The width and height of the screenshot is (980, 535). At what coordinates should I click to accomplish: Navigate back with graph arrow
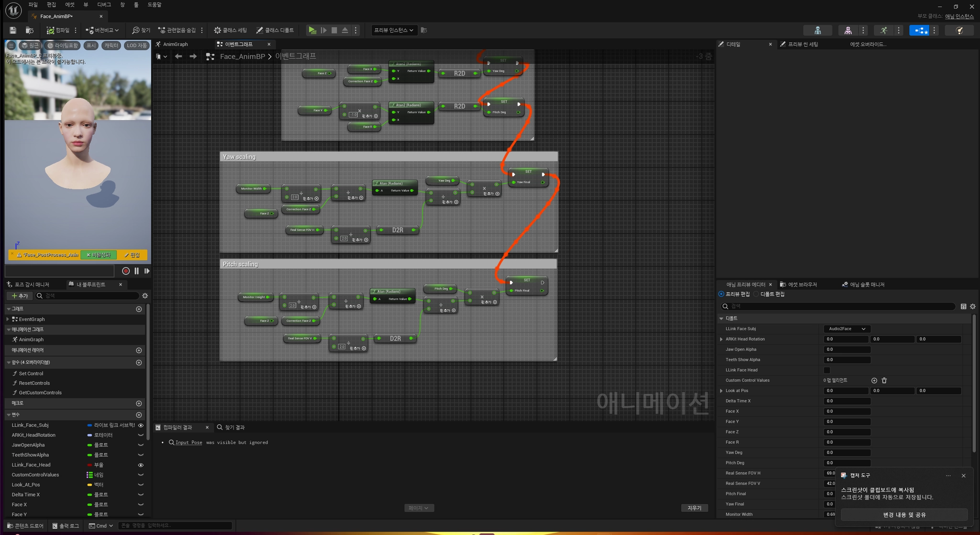click(x=178, y=57)
